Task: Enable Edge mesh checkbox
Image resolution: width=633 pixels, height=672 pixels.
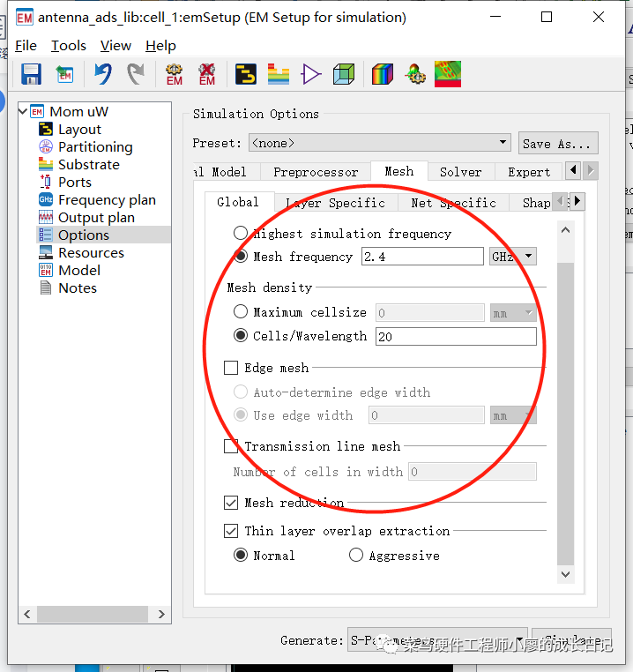Action: [231, 368]
